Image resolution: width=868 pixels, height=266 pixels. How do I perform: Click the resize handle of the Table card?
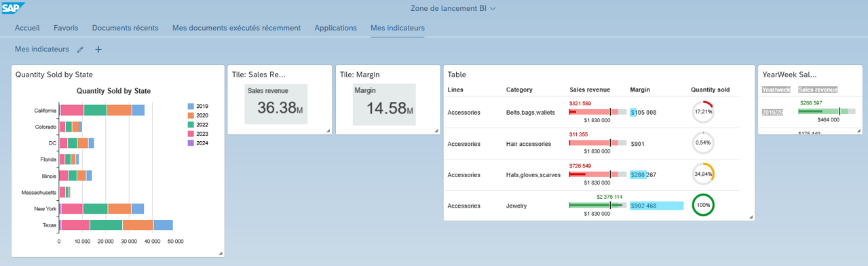click(751, 217)
